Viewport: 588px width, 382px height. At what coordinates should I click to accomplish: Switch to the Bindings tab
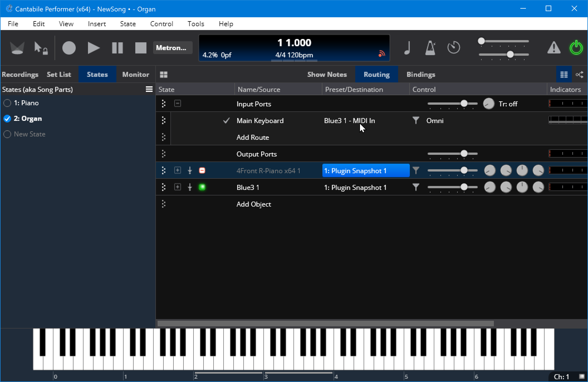click(421, 74)
